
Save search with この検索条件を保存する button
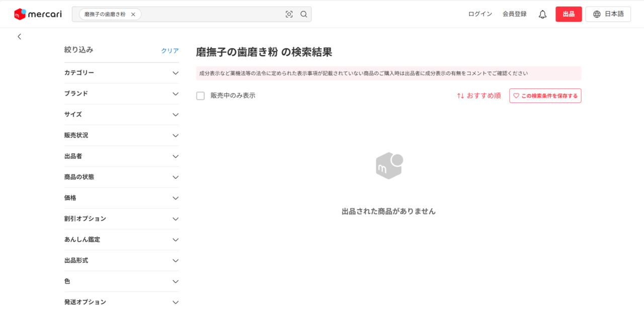point(545,95)
